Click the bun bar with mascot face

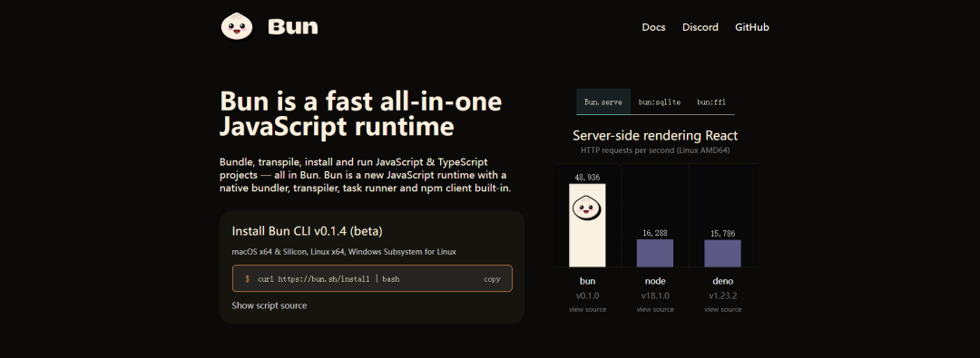(x=587, y=225)
